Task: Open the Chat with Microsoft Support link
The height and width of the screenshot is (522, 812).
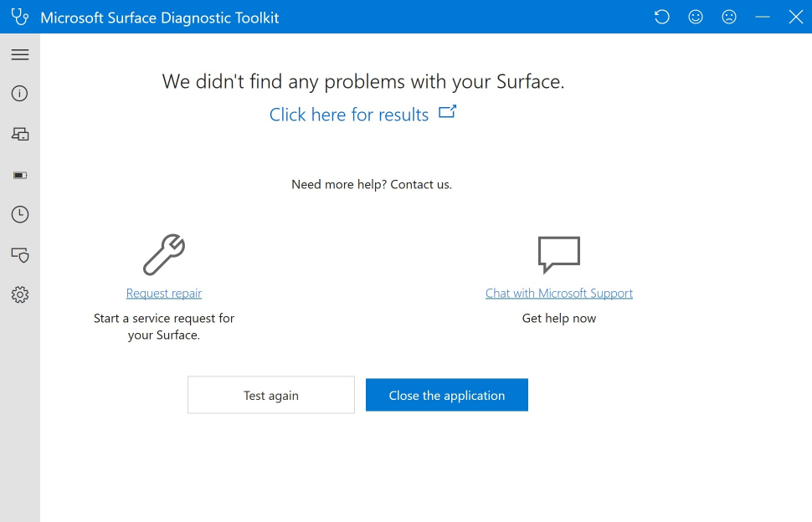Action: tap(559, 294)
